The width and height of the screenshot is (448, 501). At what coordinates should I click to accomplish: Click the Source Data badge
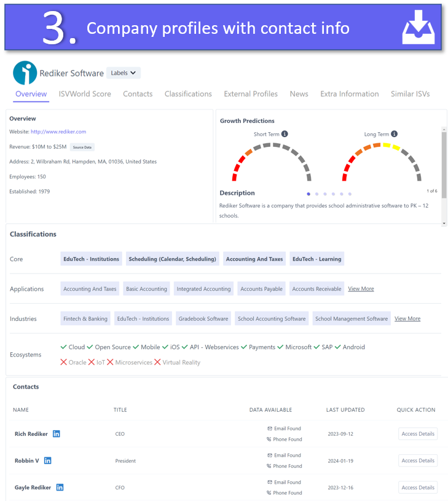click(82, 148)
